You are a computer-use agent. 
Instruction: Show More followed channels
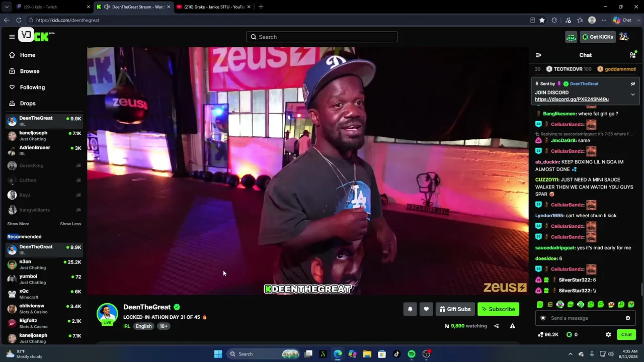click(x=18, y=224)
